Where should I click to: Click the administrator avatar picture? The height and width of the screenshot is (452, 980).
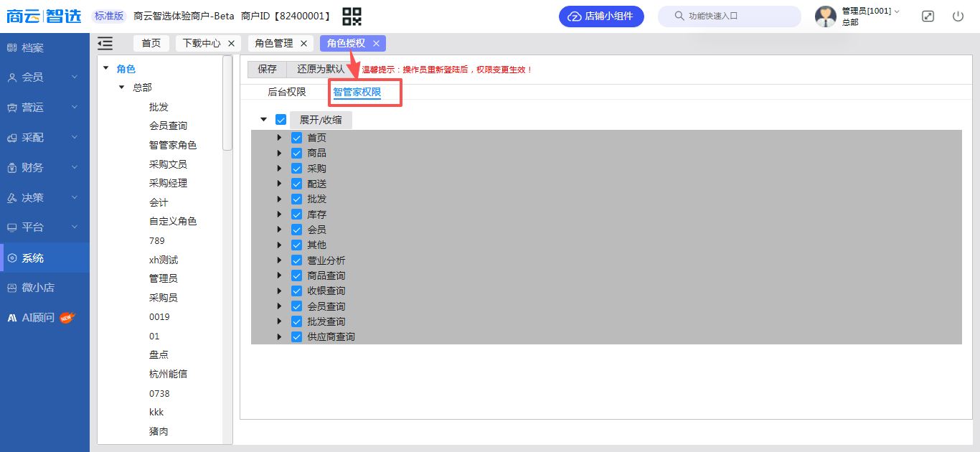826,17
